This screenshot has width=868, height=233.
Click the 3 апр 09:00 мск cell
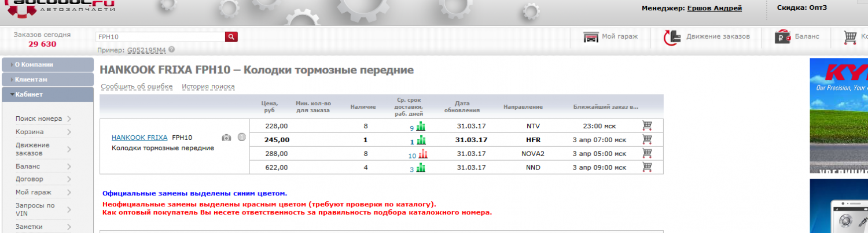click(600, 167)
